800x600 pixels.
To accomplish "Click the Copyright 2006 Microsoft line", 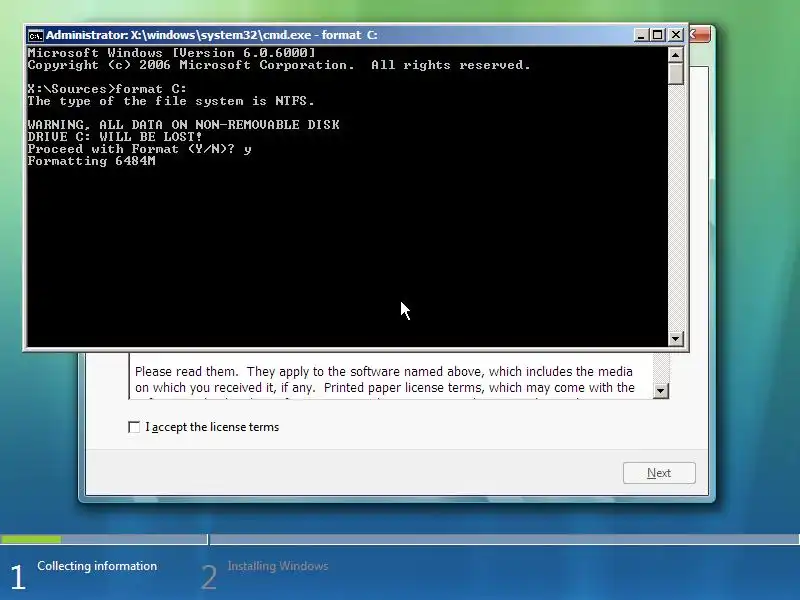I will [x=279, y=65].
